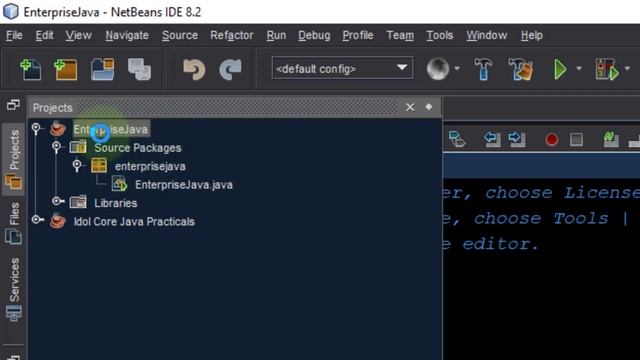Open the Window menu
Viewport: 640px width, 360px height.
487,36
